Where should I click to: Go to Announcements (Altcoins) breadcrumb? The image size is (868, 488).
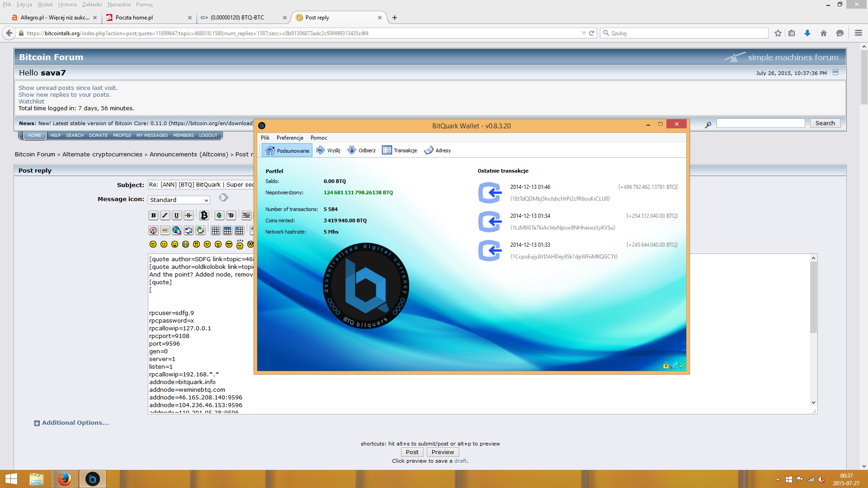pyautogui.click(x=189, y=154)
